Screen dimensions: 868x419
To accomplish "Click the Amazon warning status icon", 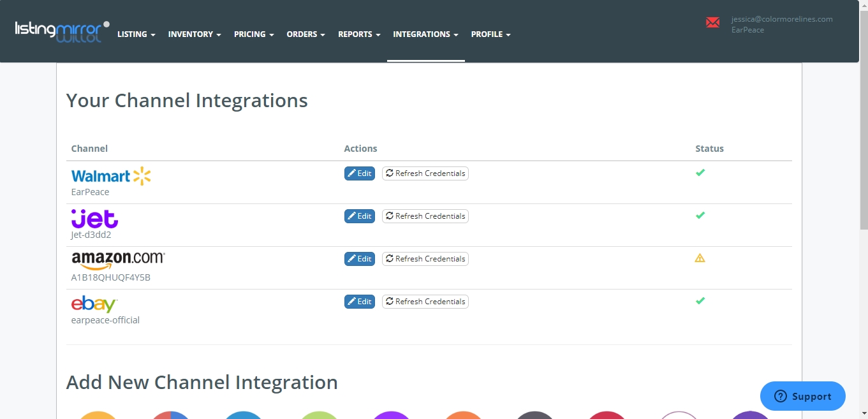I will point(700,258).
